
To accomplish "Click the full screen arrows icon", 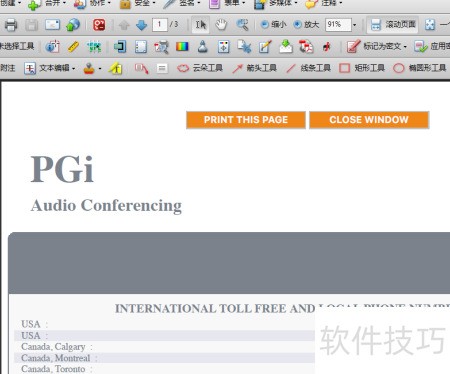I will point(430,25).
